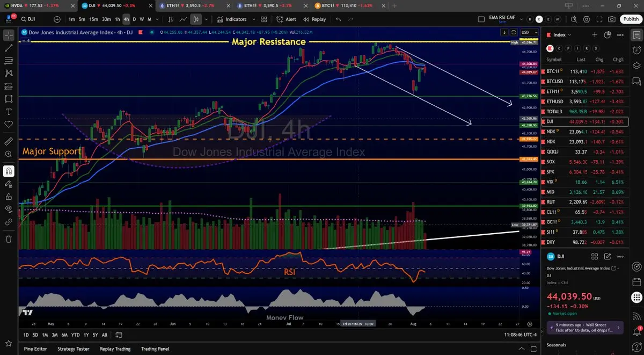The height and width of the screenshot is (355, 644).
Task: Open the go to date calendar
Action: coord(119,335)
